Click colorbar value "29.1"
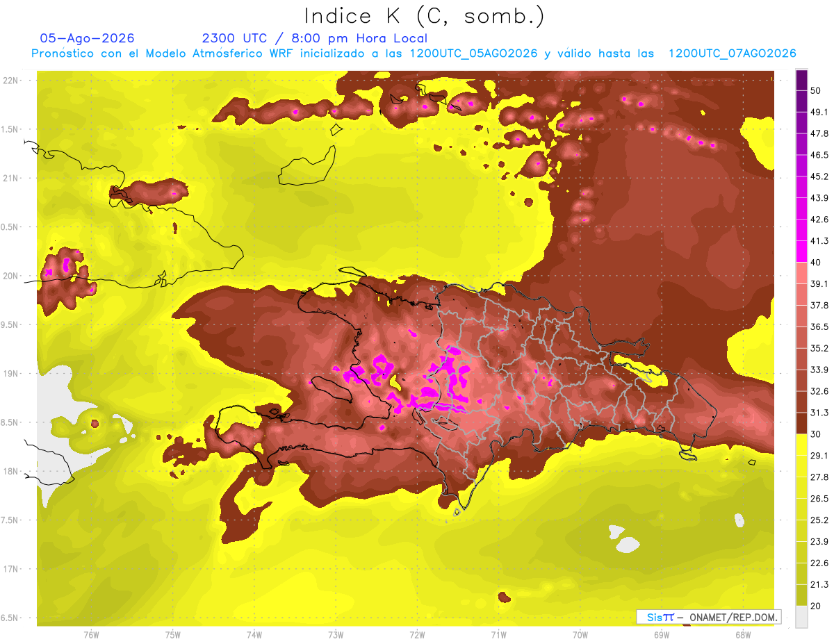The image size is (834, 644). point(819,456)
